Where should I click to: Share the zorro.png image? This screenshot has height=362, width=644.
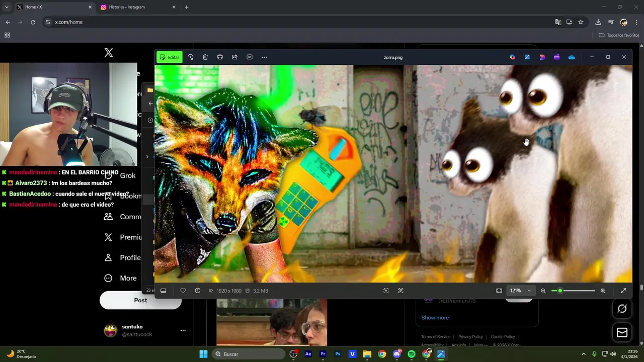234,57
